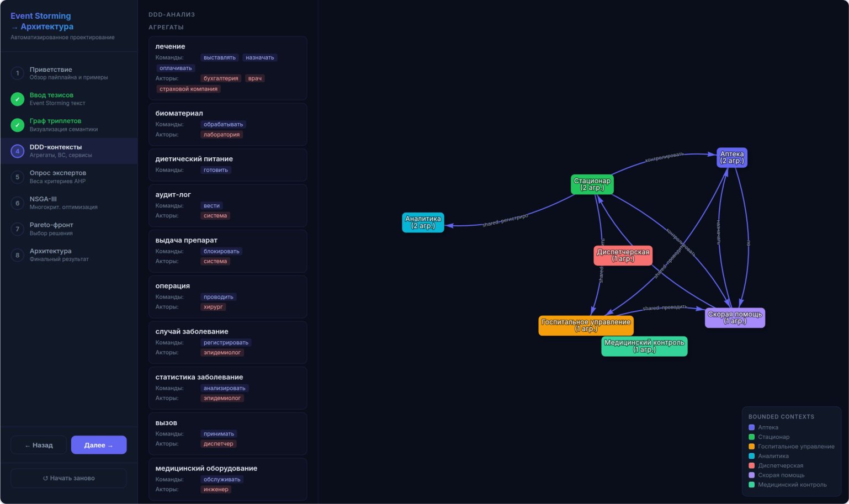Click the Госпитальное управление legend color swatch

[751, 447]
